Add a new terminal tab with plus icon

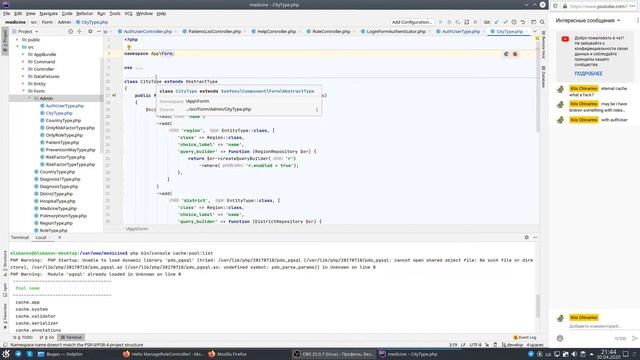[60, 237]
